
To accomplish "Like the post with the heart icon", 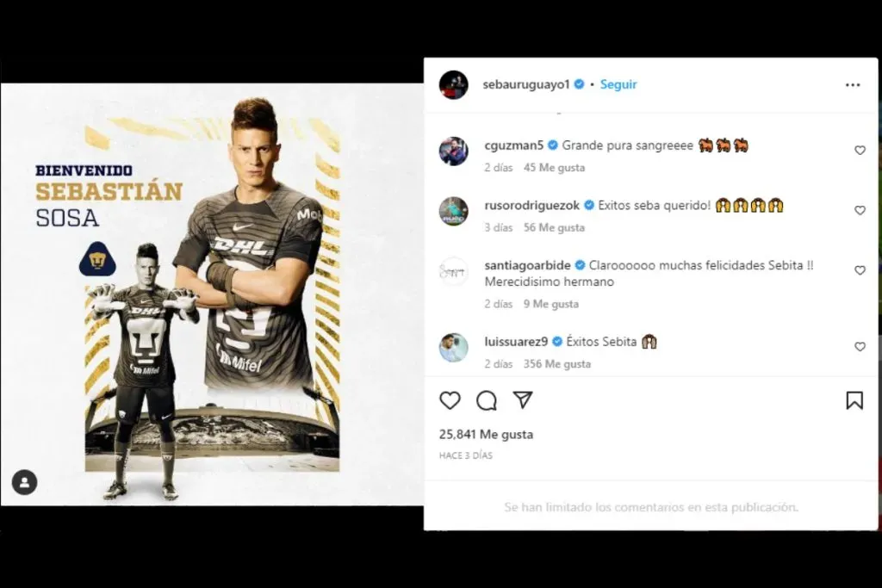I will pos(450,401).
